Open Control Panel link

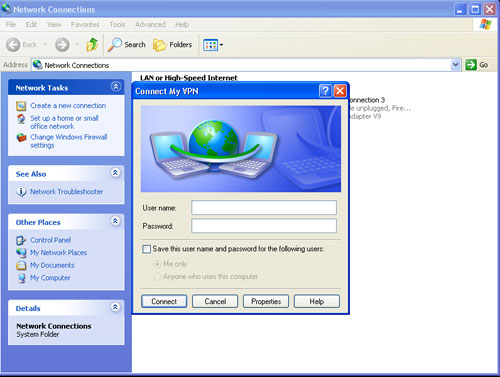point(50,240)
